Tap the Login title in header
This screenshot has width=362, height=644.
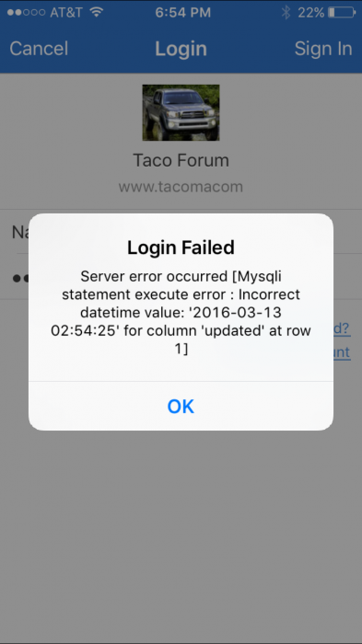point(181,49)
